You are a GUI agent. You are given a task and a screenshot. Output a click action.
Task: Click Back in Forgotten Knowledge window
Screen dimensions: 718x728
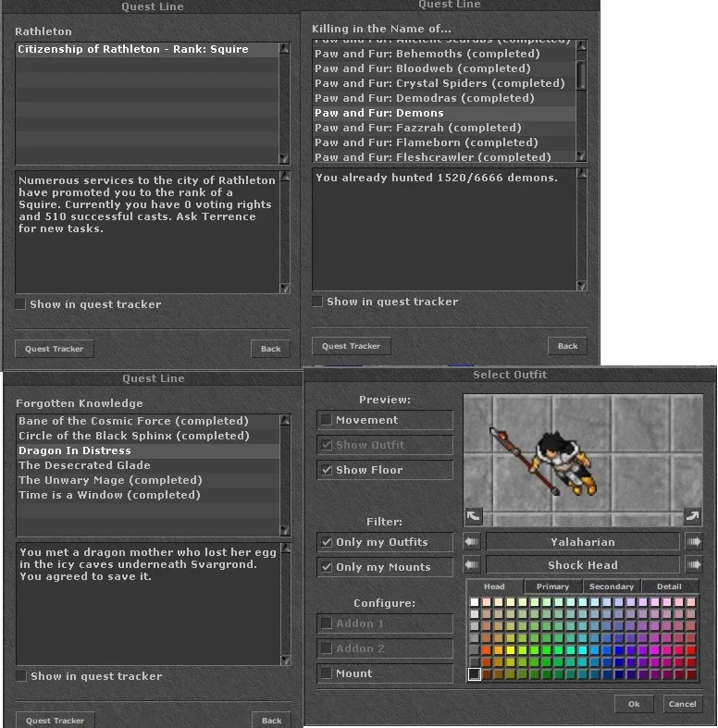(272, 720)
